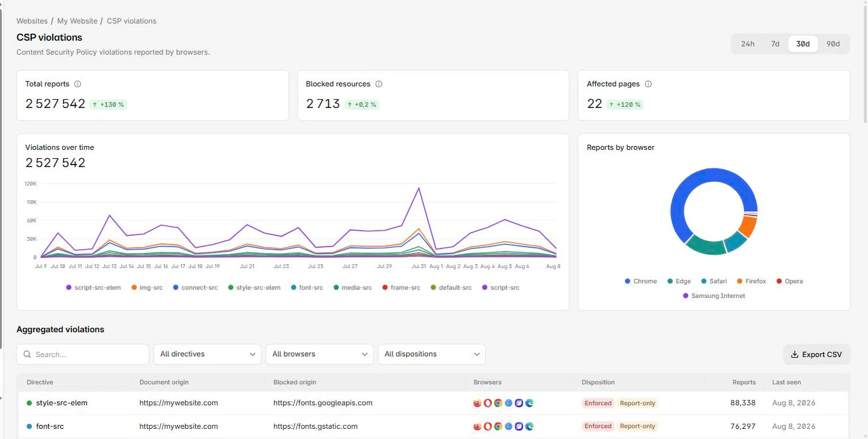Click the download icon on Export CSV

point(795,355)
